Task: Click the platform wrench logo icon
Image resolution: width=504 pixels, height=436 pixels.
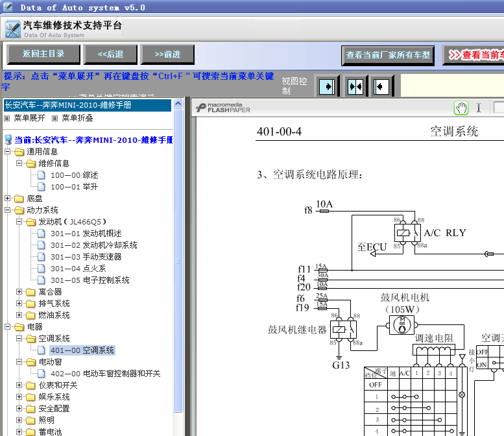Action: tap(12, 29)
